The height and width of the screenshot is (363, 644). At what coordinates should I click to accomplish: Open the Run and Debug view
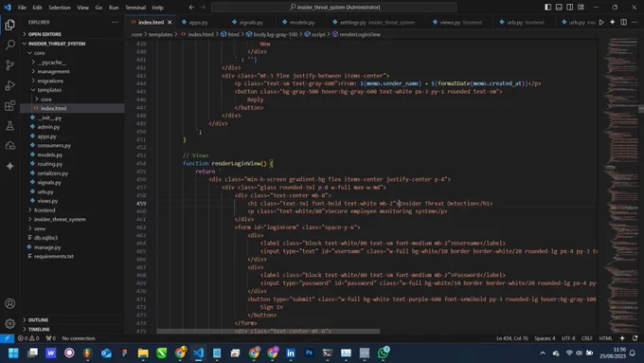(9, 85)
